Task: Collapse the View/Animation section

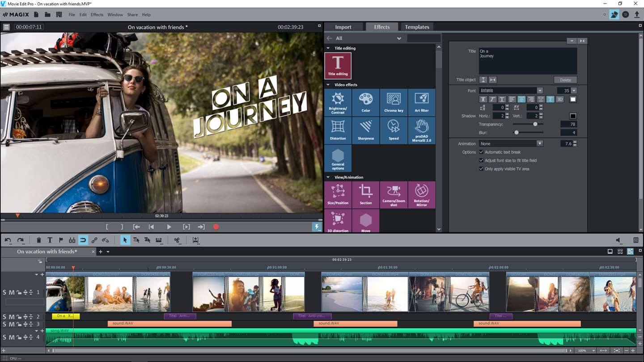Action: tap(328, 177)
